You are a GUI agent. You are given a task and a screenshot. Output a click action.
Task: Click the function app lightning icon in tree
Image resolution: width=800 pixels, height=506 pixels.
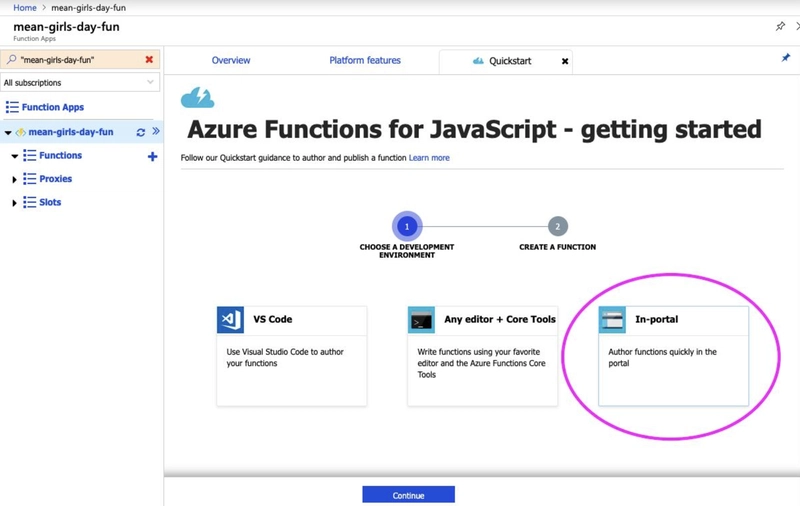20,133
